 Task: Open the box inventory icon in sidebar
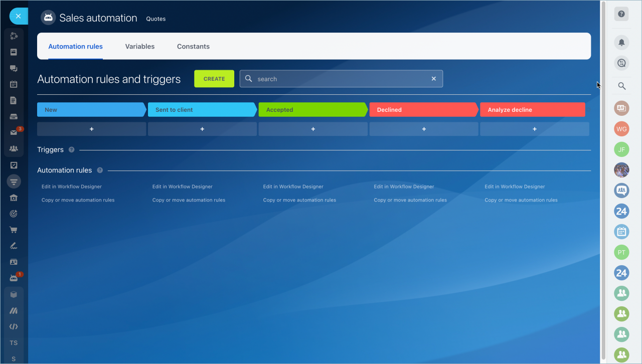coord(14,294)
